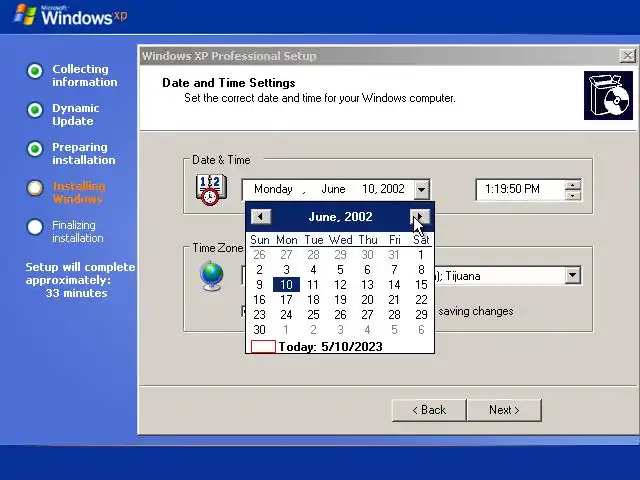Click the Next button
Image resolution: width=640 pixels, height=480 pixels.
504,410
